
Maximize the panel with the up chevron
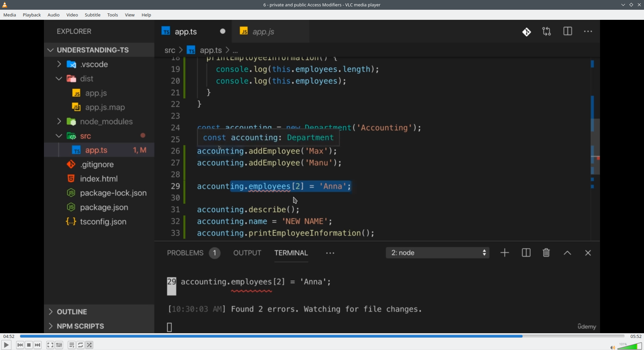point(568,253)
